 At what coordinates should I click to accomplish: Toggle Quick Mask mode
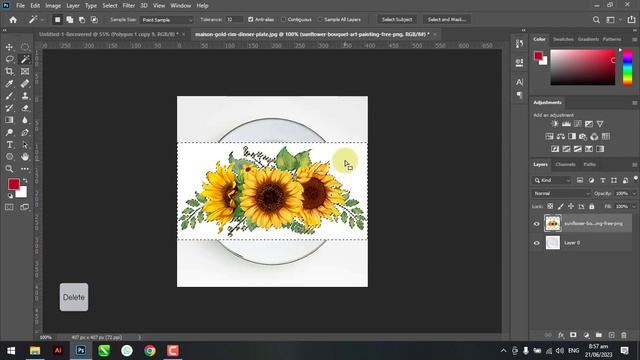(x=9, y=207)
